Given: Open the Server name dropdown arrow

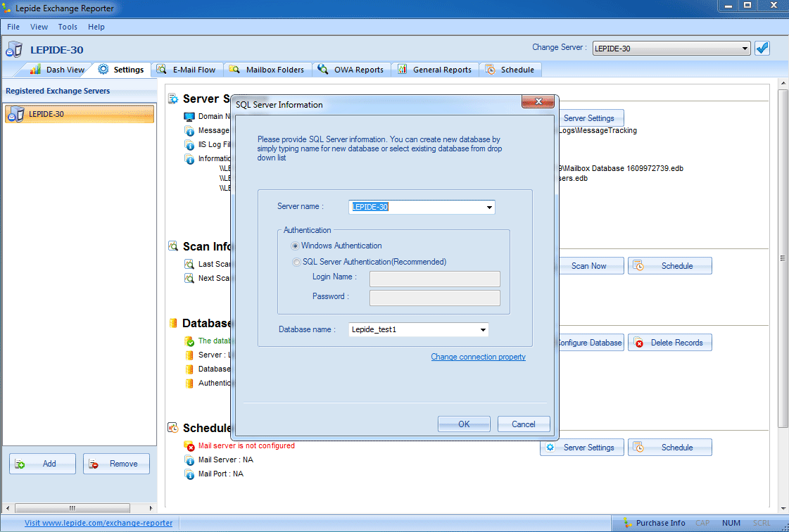Looking at the screenshot, I should [x=489, y=208].
